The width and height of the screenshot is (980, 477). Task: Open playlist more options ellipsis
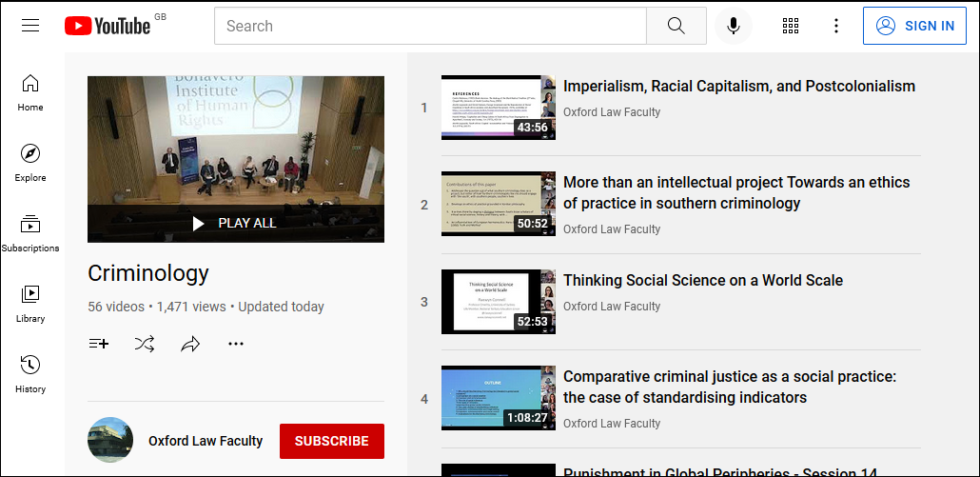[236, 343]
